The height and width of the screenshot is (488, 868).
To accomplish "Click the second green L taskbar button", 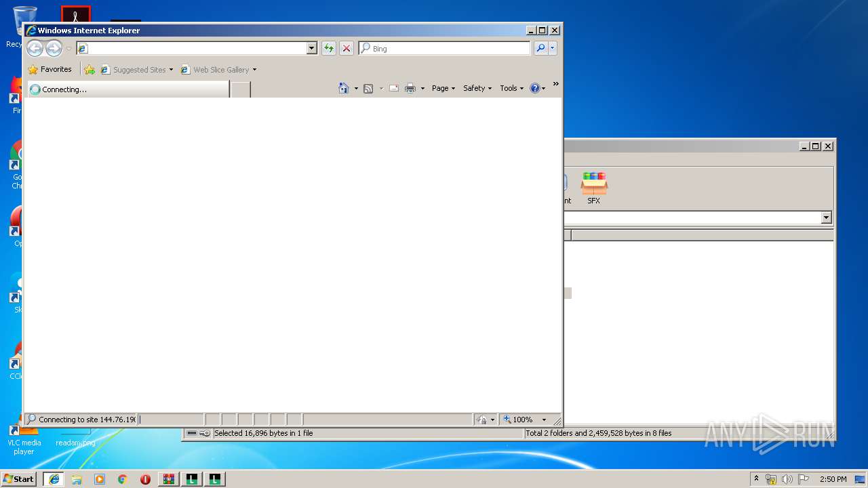I will click(x=215, y=479).
